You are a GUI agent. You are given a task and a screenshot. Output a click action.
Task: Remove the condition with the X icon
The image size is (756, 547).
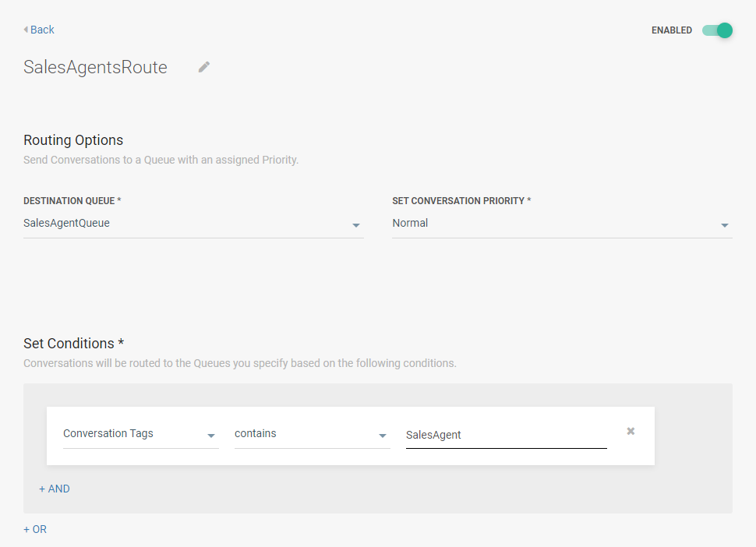pyautogui.click(x=631, y=431)
